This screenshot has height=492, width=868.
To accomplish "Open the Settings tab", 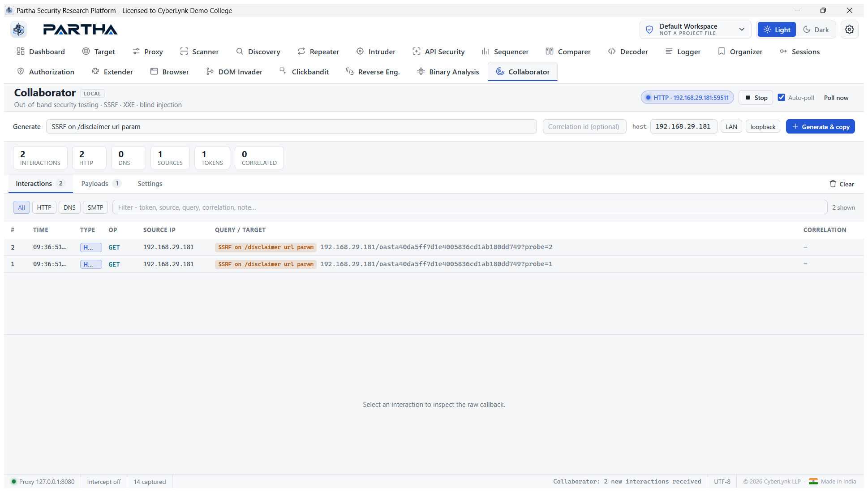I will pos(150,184).
